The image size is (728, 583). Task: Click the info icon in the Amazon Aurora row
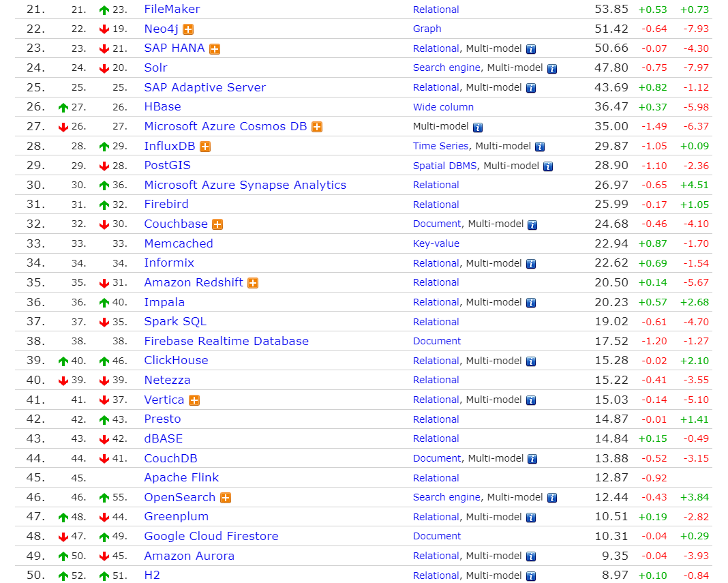[531, 556]
